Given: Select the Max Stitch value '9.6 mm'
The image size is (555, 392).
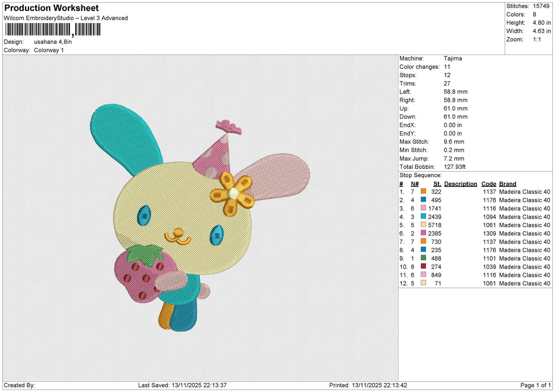Looking at the screenshot, I should pos(454,142).
